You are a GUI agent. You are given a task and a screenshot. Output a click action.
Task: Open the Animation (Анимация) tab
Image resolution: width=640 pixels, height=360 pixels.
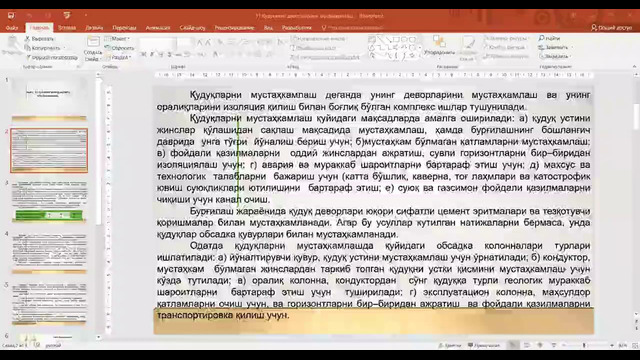click(158, 28)
